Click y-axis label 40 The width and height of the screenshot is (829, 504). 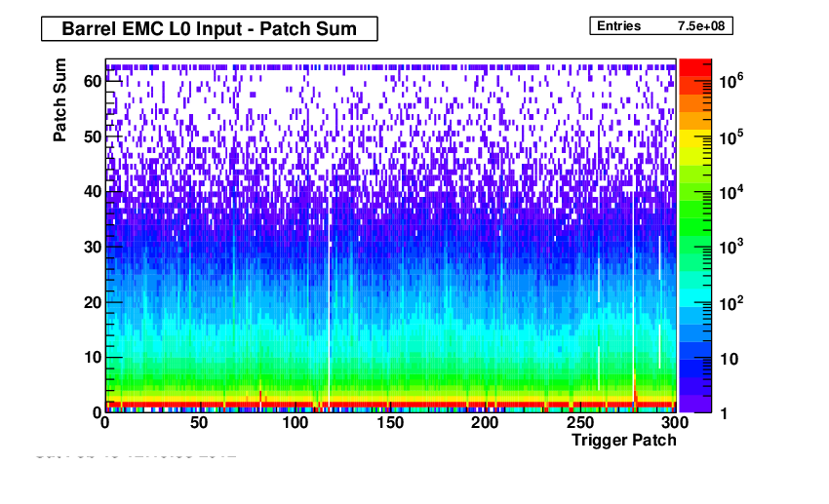tap(93, 191)
